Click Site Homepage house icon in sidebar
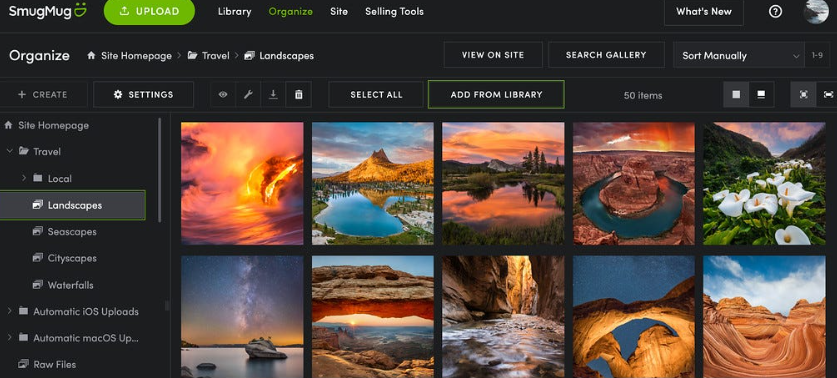The image size is (837, 378). [x=8, y=125]
